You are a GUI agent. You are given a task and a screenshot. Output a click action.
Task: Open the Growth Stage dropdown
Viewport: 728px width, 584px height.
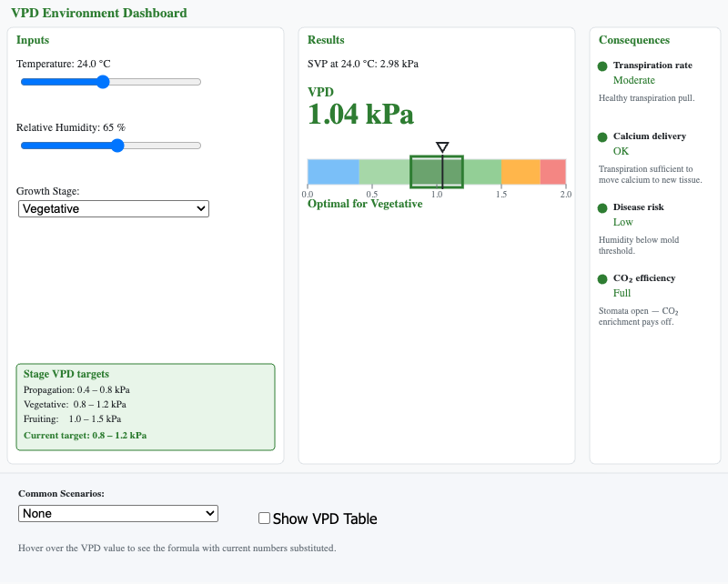pyautogui.click(x=114, y=209)
